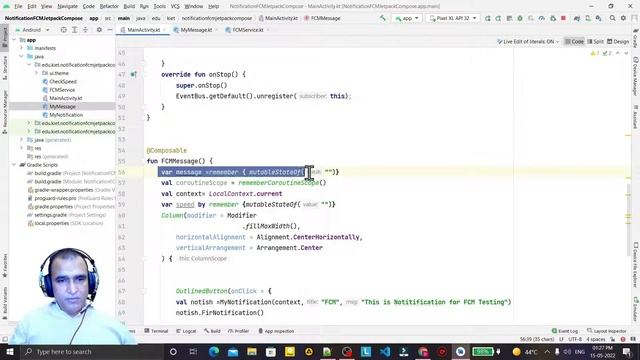Open Device Manager icon in toolbar
The height and width of the screenshot is (360, 640).
588,18
